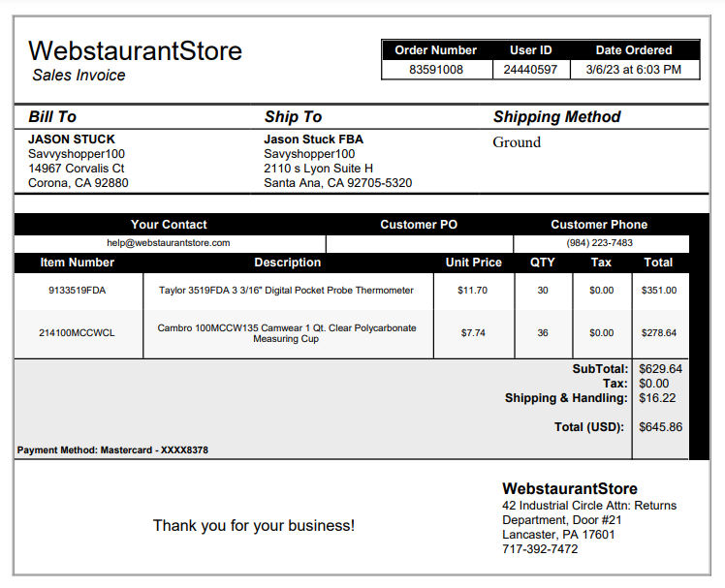Click line total $278.64

(659, 333)
